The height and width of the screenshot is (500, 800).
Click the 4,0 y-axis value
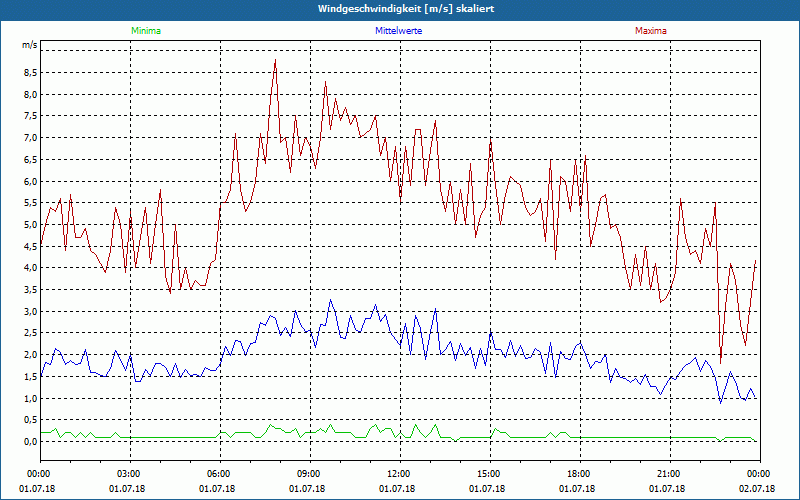pyautogui.click(x=31, y=268)
